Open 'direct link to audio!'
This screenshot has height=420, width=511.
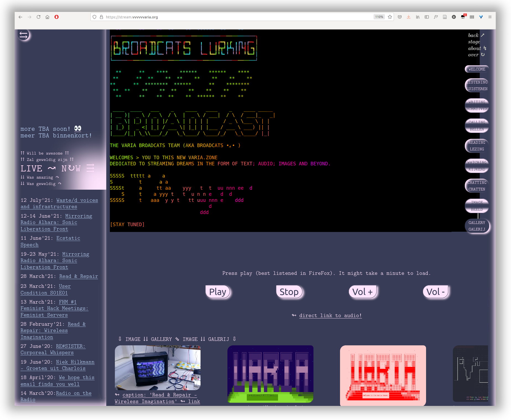click(330, 315)
